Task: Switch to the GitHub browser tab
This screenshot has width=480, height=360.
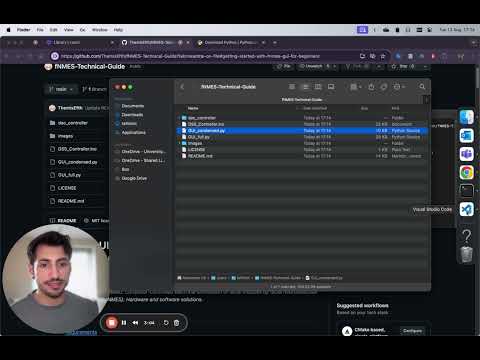Action: click(x=152, y=42)
